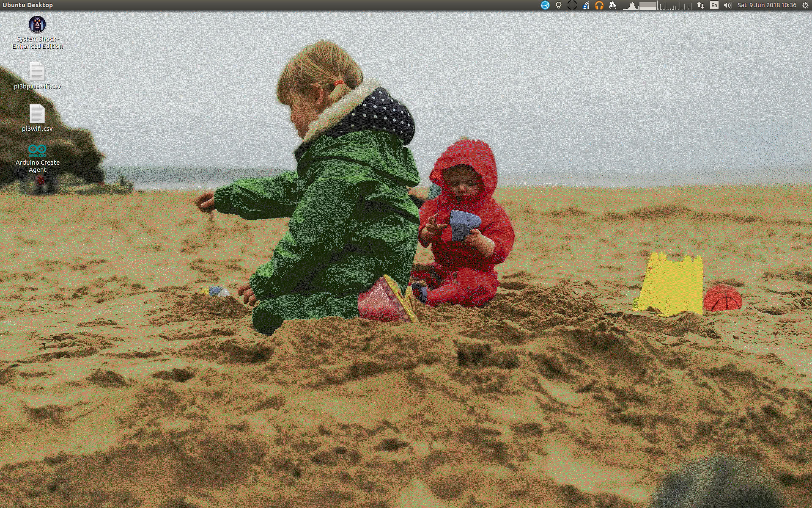Click the dashed circle indicator icon
The height and width of the screenshot is (508, 812).
click(572, 5)
